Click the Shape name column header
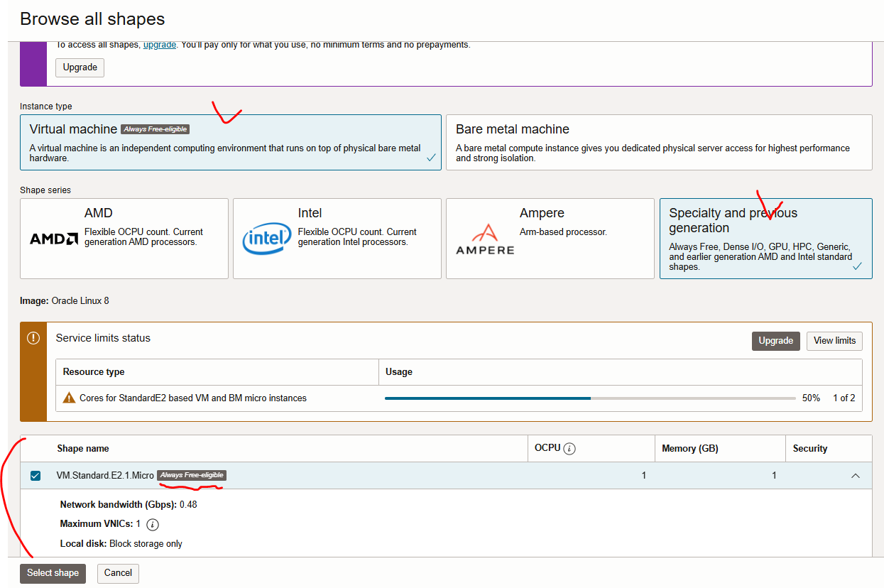This screenshot has width=884, height=588. pos(83,449)
